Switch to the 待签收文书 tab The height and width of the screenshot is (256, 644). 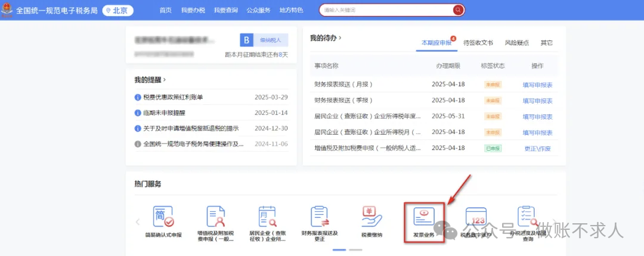[x=478, y=43]
